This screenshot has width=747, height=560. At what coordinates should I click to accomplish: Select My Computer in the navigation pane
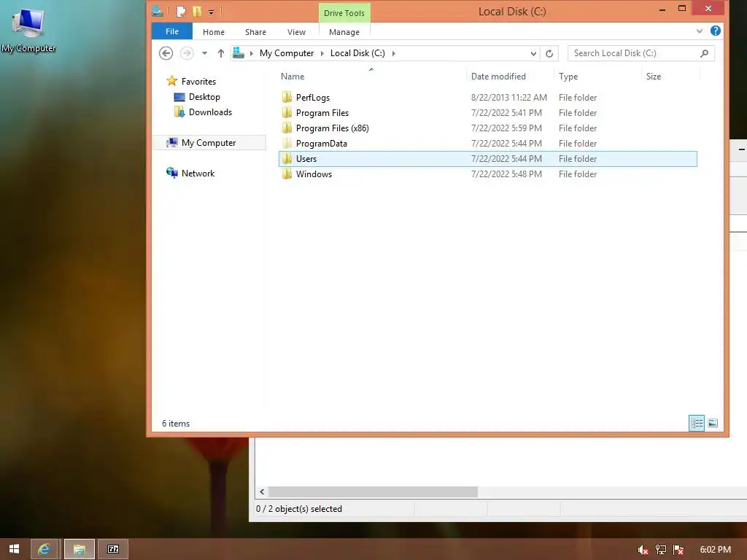click(x=209, y=142)
